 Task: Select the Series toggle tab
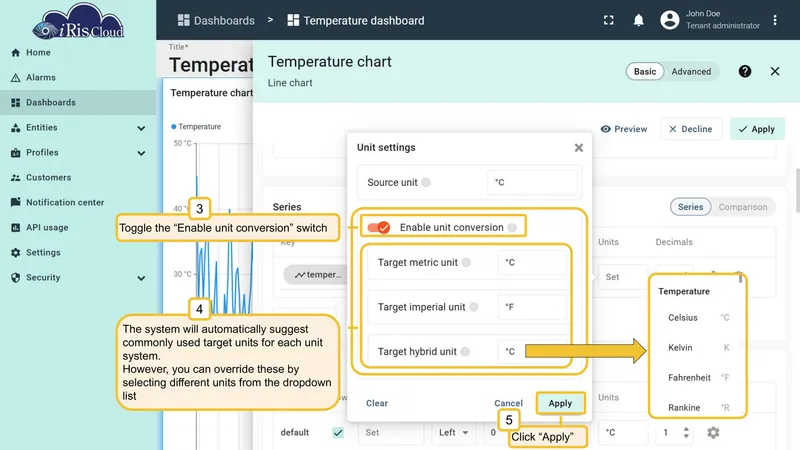coord(690,207)
